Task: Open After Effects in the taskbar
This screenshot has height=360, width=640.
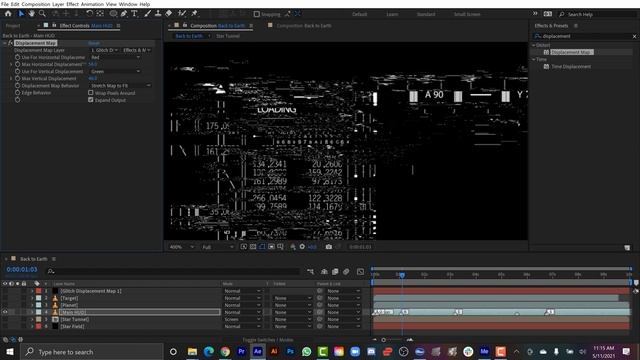Action: pyautogui.click(x=258, y=351)
